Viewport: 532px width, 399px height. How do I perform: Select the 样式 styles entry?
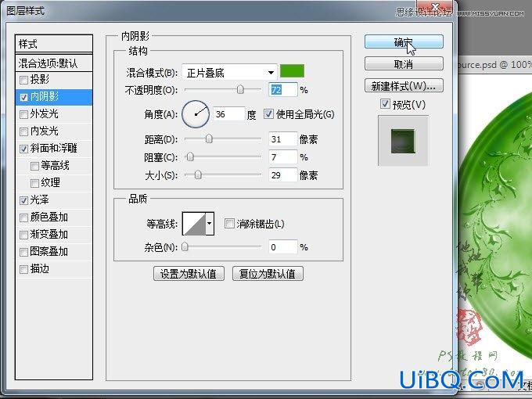coord(54,44)
